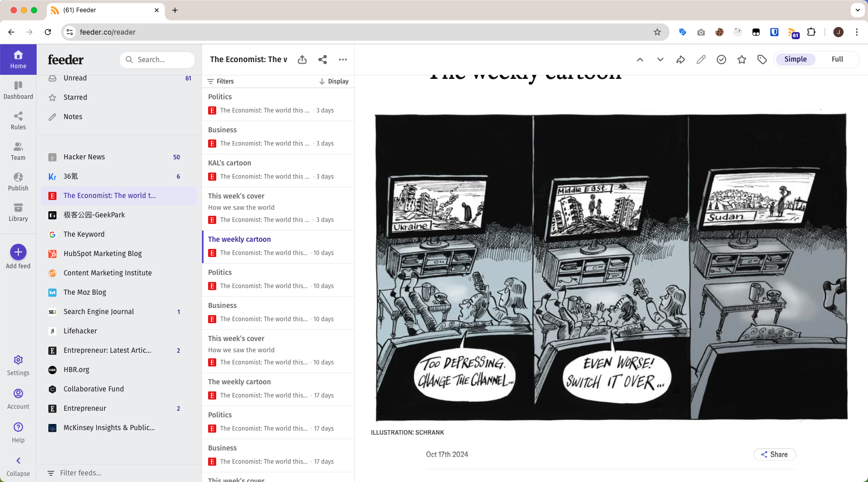Select the McKinsey Insights & Public feed

(x=119, y=428)
